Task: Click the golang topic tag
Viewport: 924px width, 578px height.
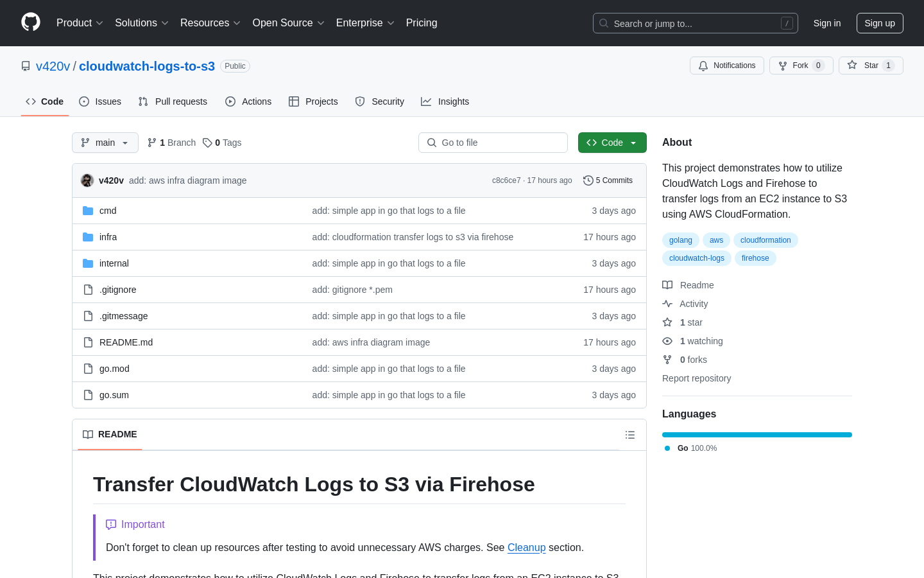Action: [681, 240]
